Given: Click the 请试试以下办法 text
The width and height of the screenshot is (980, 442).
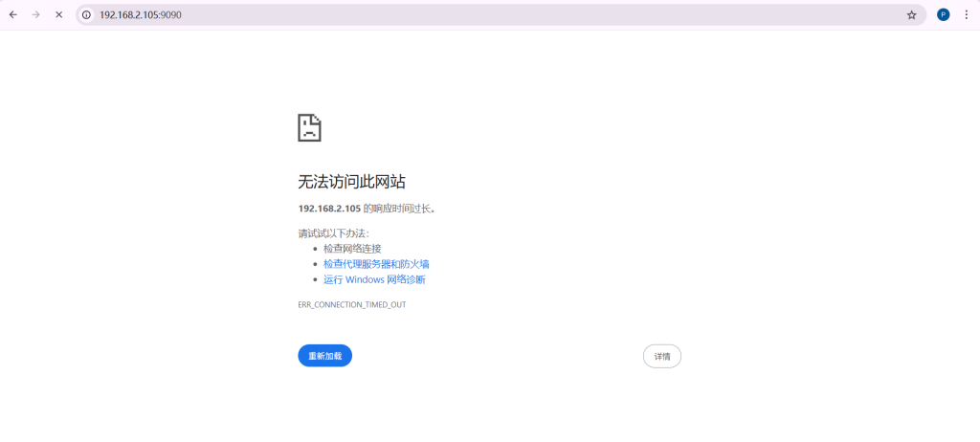Looking at the screenshot, I should 333,233.
